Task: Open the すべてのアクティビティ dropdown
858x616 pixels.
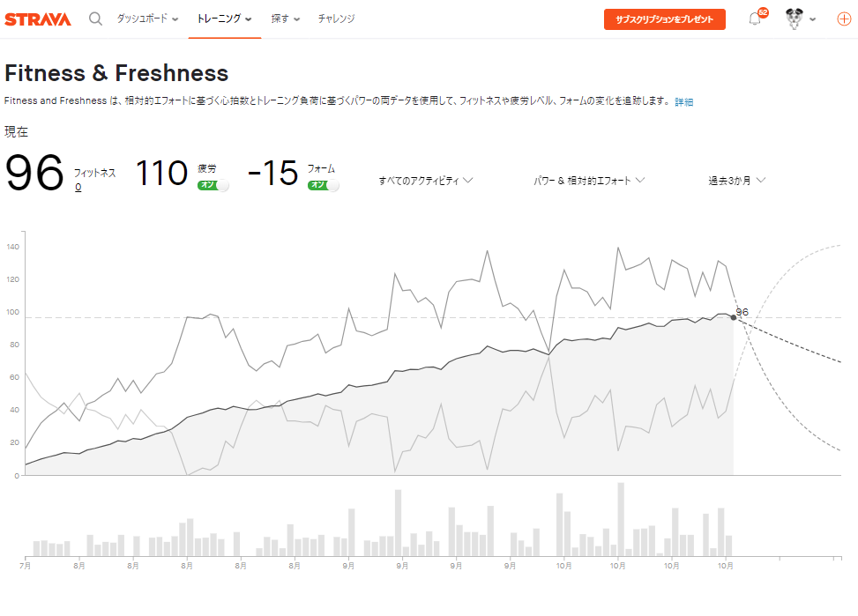Action: (426, 181)
